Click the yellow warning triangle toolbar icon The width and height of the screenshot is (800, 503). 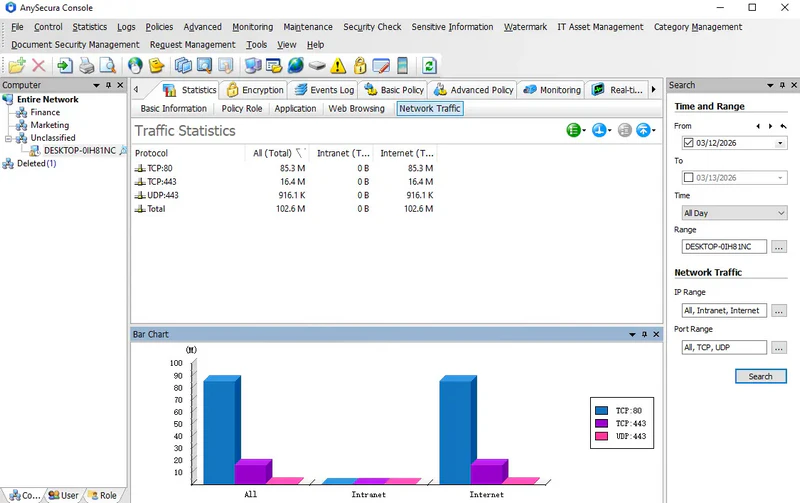(x=338, y=66)
